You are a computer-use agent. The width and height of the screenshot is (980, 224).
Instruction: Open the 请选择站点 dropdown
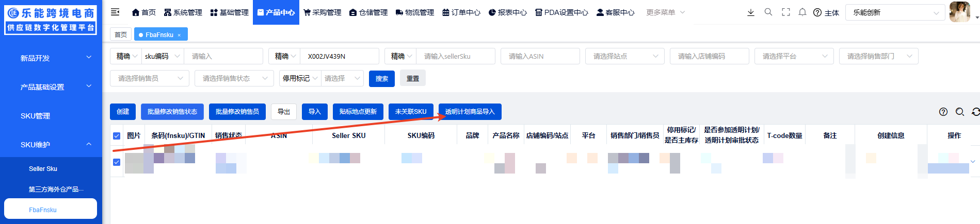[x=624, y=56]
